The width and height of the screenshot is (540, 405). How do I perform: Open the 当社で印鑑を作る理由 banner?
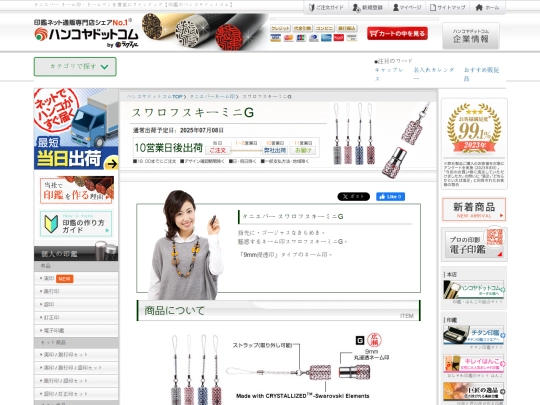point(76,190)
